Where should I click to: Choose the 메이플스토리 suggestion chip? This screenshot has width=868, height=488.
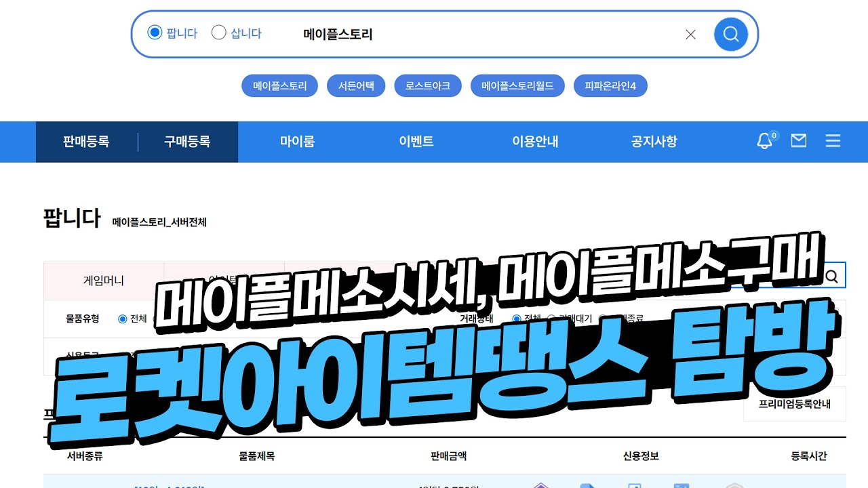(x=280, y=86)
